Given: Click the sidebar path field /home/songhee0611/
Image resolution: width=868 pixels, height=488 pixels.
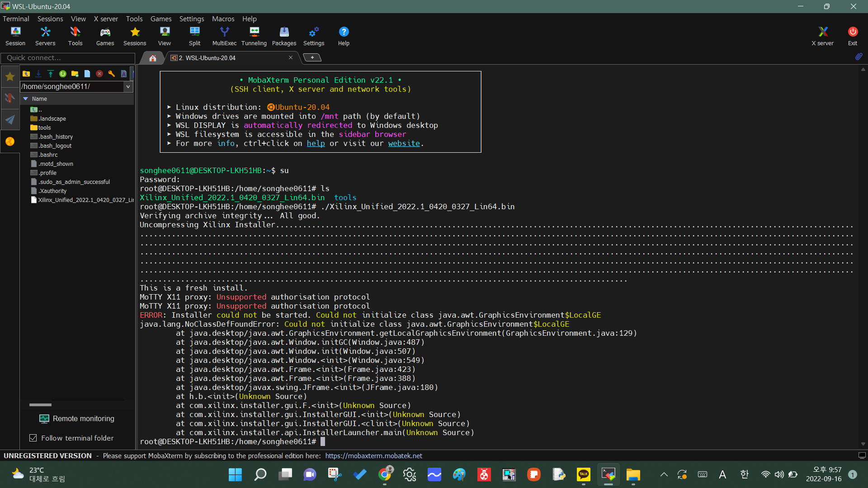Looking at the screenshot, I should (72, 87).
